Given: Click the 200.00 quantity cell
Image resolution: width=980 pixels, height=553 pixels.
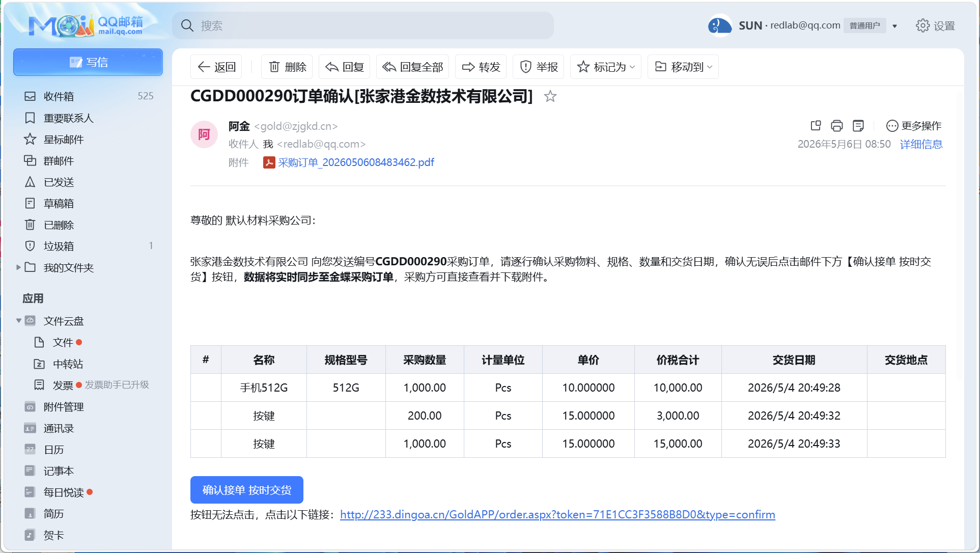Looking at the screenshot, I should click(x=425, y=416).
